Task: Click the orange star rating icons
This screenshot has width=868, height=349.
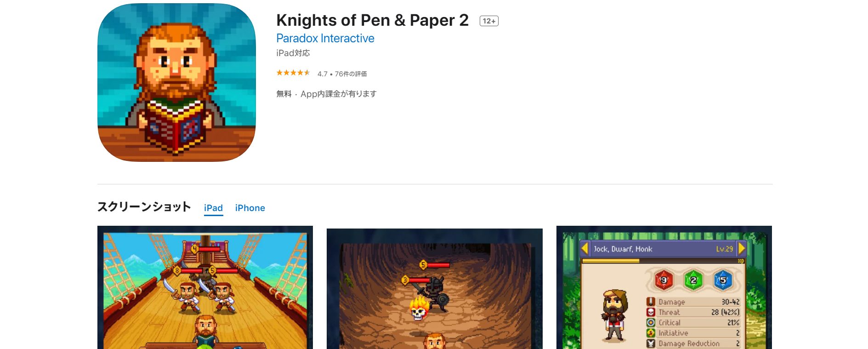Action: click(x=293, y=73)
